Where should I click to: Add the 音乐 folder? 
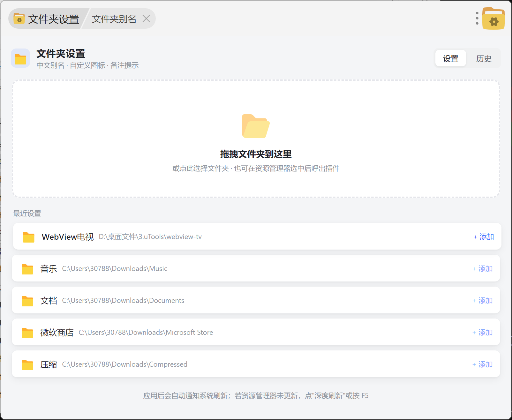tap(482, 268)
